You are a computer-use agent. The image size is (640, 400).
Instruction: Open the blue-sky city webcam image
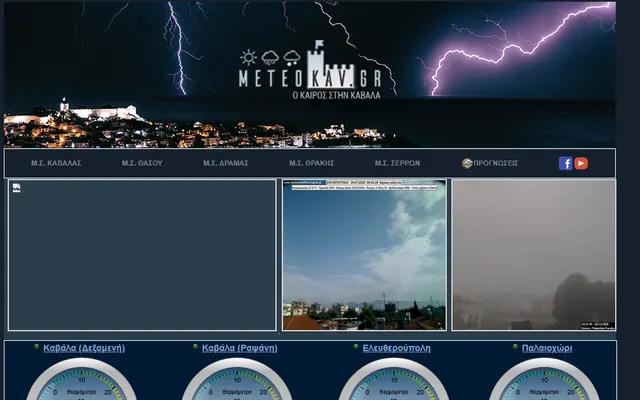(x=364, y=255)
